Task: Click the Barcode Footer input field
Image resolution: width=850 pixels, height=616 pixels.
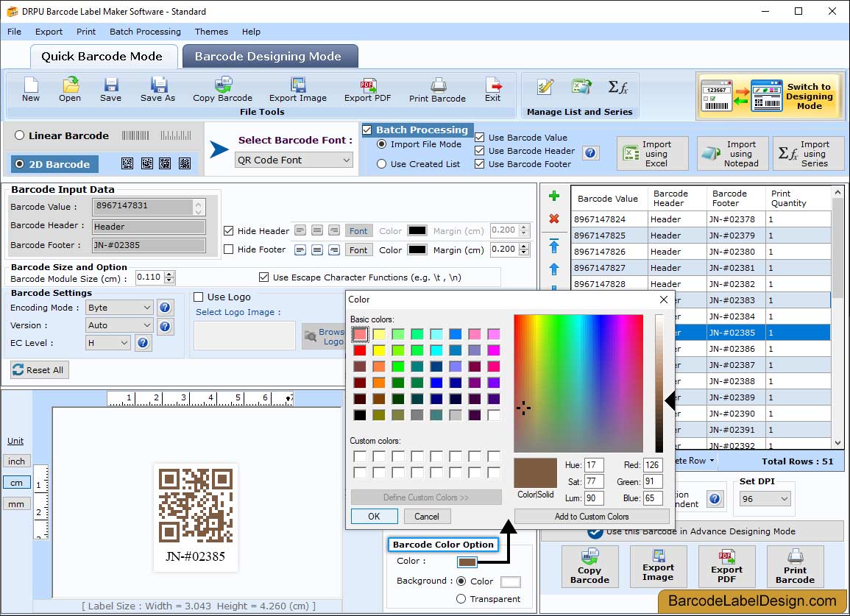Action: pyautogui.click(x=149, y=245)
